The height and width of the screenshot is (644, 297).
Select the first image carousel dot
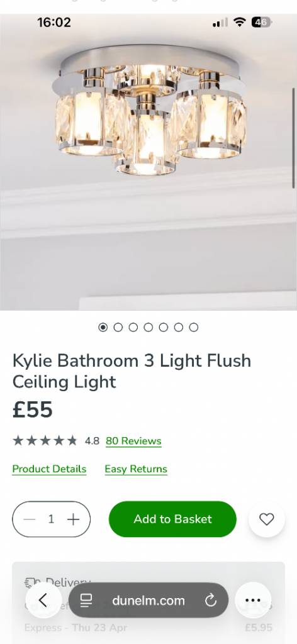(x=103, y=327)
